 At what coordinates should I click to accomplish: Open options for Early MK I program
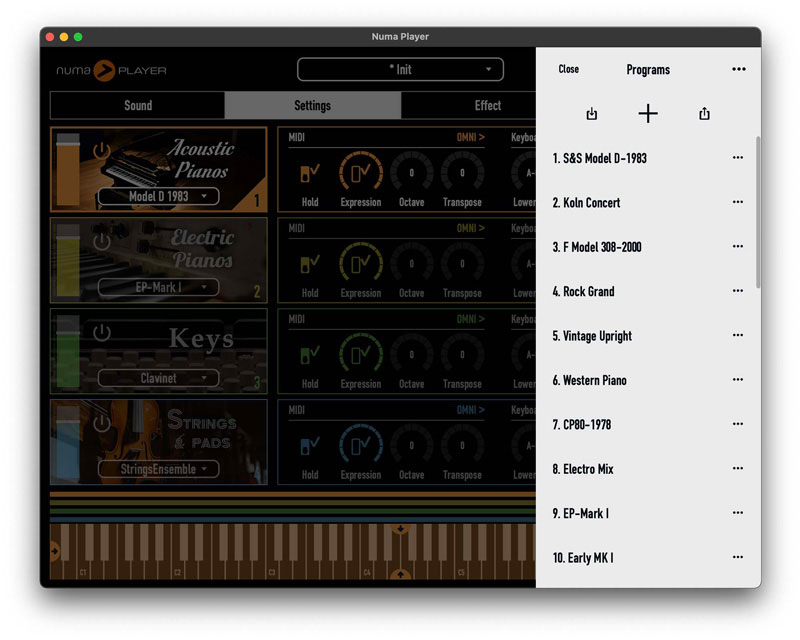(x=737, y=557)
